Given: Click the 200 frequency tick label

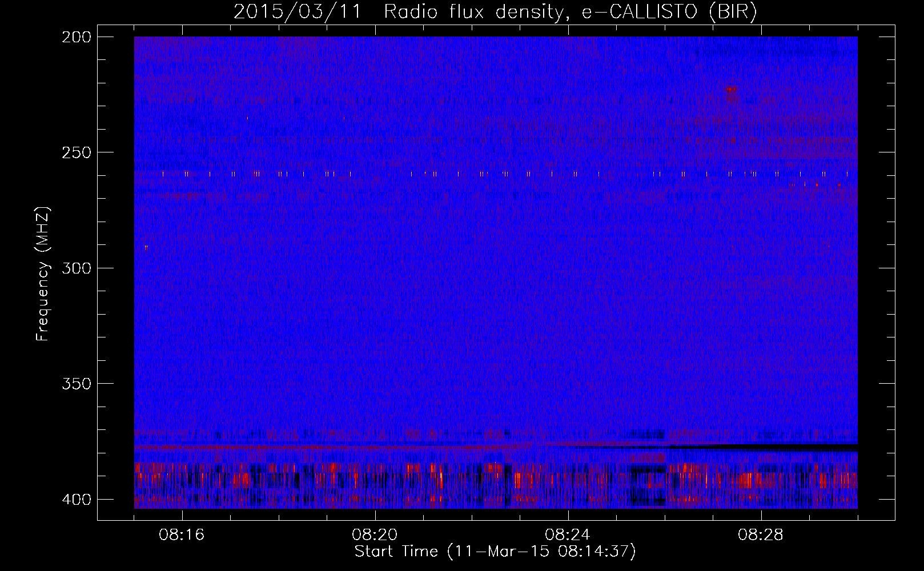Looking at the screenshot, I should point(76,37).
